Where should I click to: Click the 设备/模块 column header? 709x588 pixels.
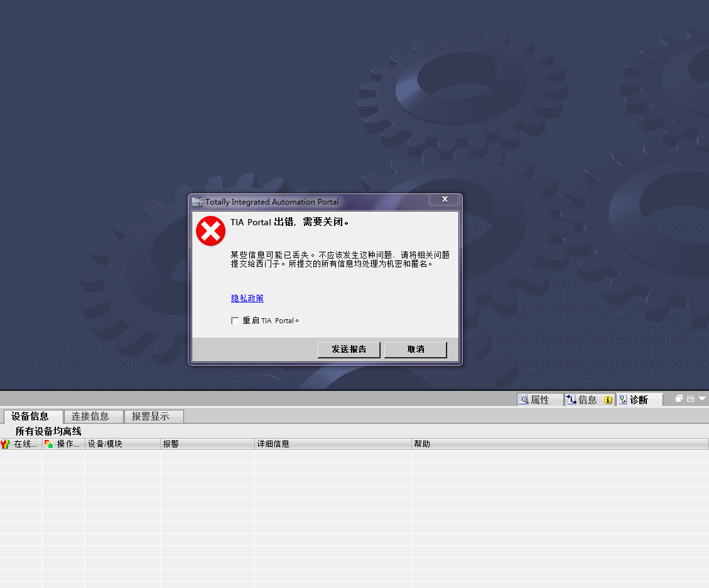(122, 444)
